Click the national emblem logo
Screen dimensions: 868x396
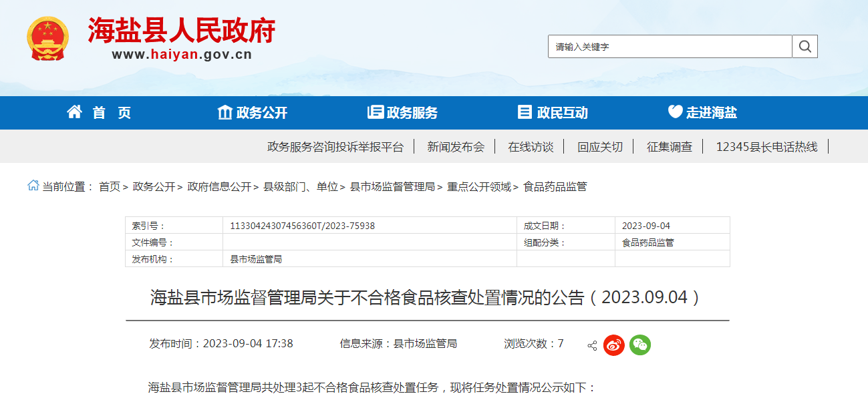[x=47, y=38]
